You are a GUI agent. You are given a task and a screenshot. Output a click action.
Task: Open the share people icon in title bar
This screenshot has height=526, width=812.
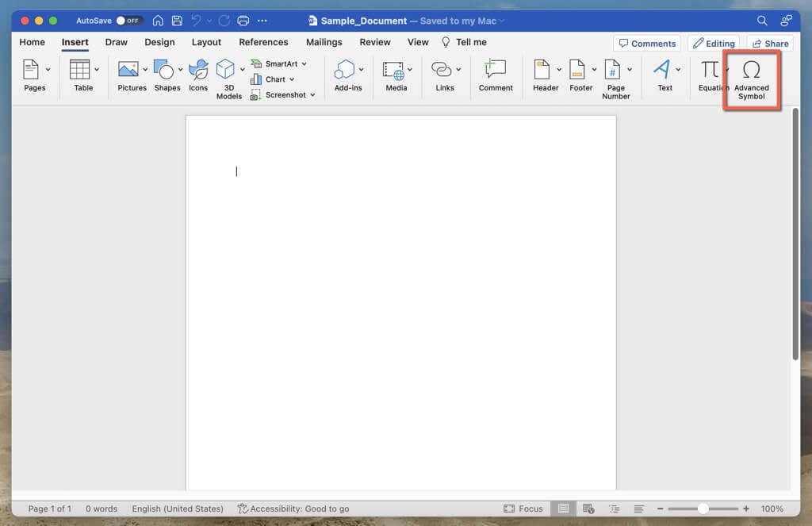786,21
